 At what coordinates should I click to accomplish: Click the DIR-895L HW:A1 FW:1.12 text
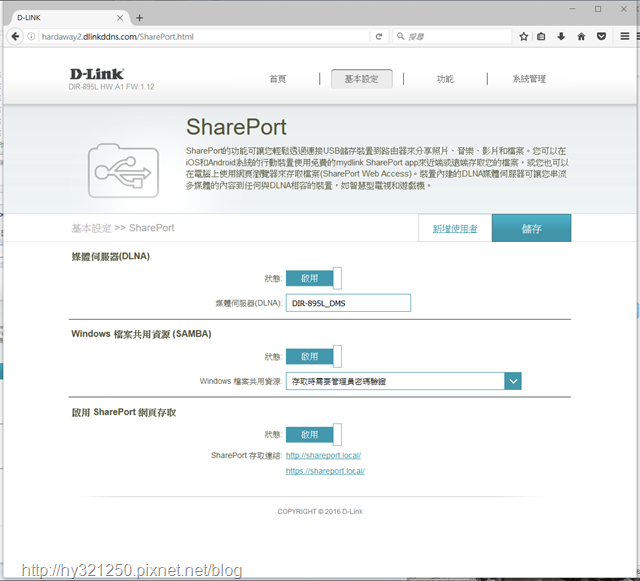click(111, 87)
